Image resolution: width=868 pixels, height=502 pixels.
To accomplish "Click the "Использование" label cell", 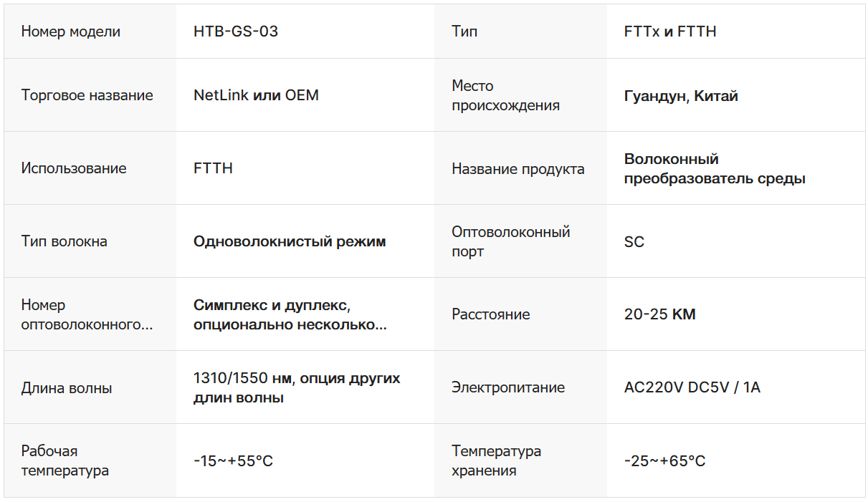I will pyautogui.click(x=74, y=168).
